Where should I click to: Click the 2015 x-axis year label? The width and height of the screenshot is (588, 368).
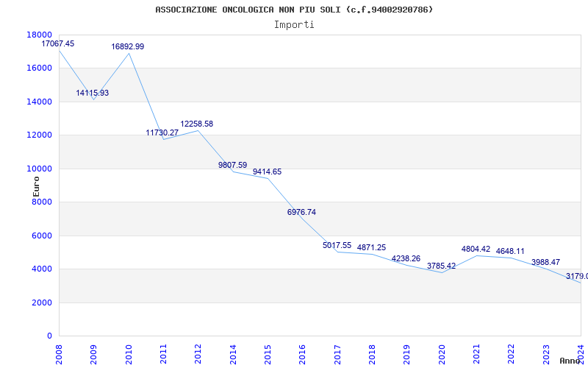point(268,354)
